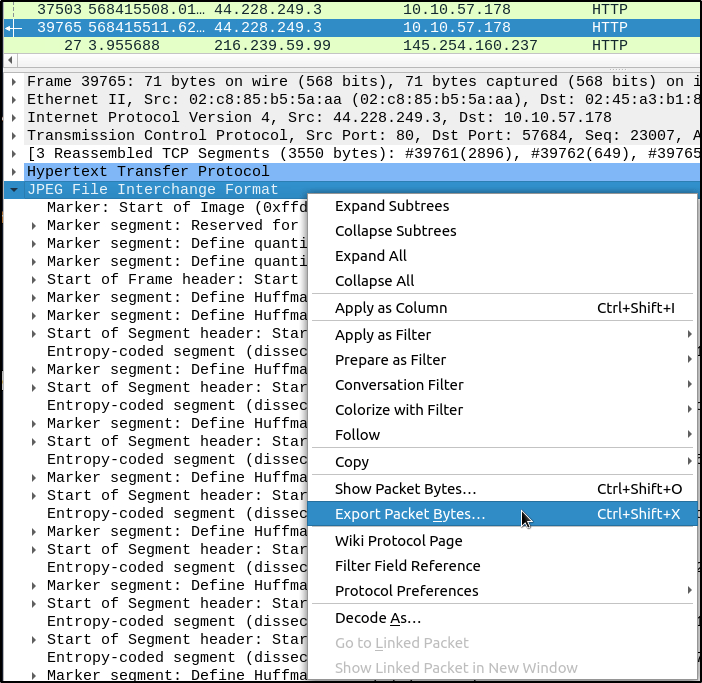This screenshot has height=683, width=702.
Task: Click Decode As menu item
Action: click(x=378, y=619)
